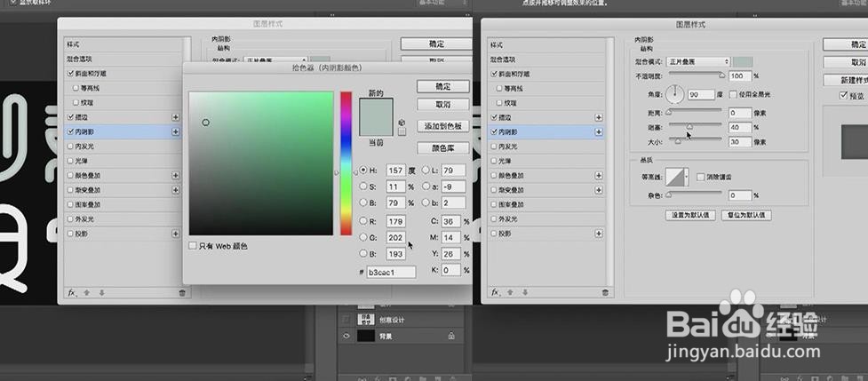Click the fx icon in right Layer Style dialog
Screen dimensions: 868x381
pyautogui.click(x=496, y=292)
